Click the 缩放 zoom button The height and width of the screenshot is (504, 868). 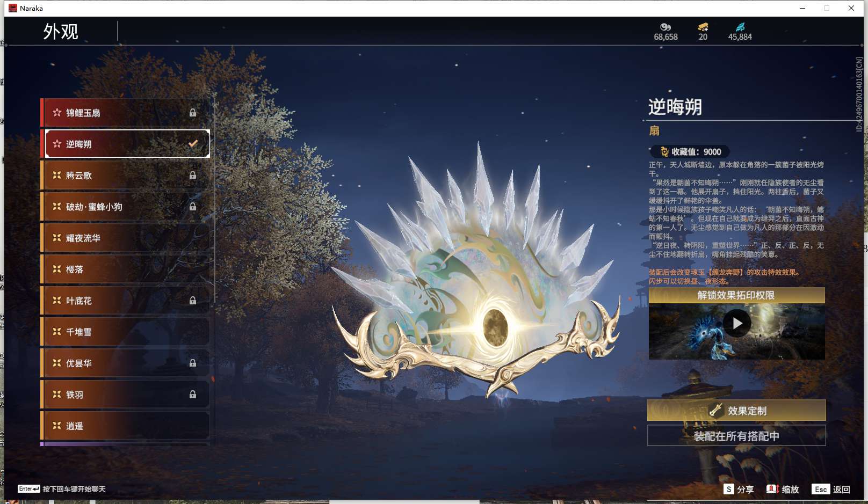[783, 489]
